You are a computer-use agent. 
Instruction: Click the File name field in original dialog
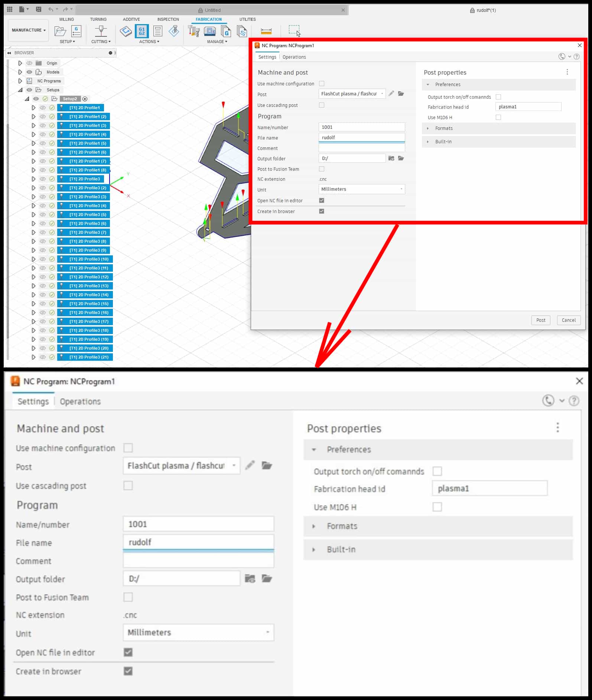[x=362, y=137]
